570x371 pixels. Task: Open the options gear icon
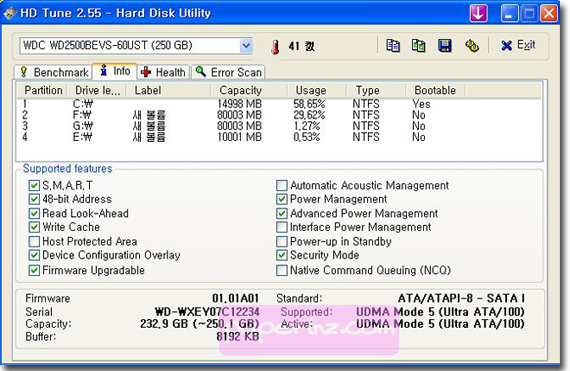tap(472, 46)
